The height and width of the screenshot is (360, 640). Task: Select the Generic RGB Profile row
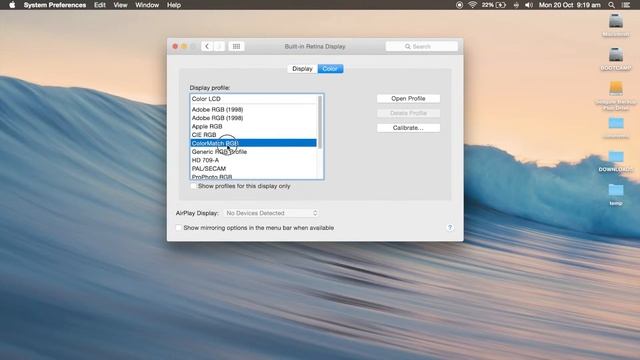point(253,151)
